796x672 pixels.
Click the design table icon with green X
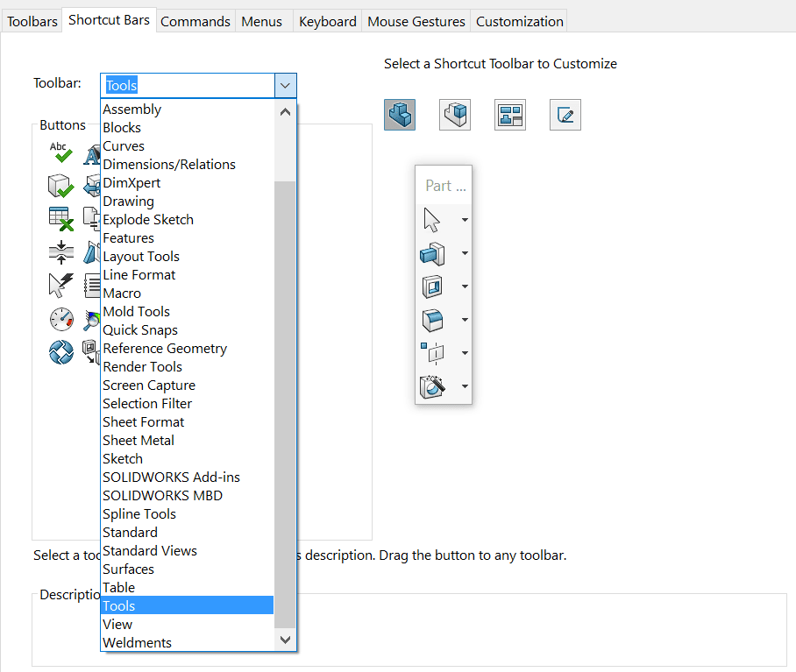pos(60,218)
